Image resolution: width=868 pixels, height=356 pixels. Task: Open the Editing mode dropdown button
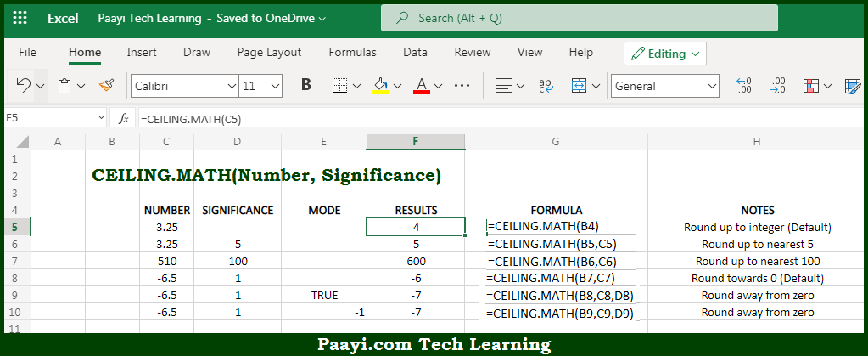(x=665, y=54)
